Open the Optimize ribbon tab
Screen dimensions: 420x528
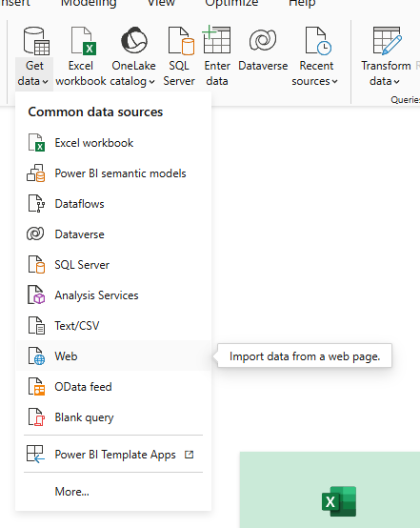click(x=231, y=4)
